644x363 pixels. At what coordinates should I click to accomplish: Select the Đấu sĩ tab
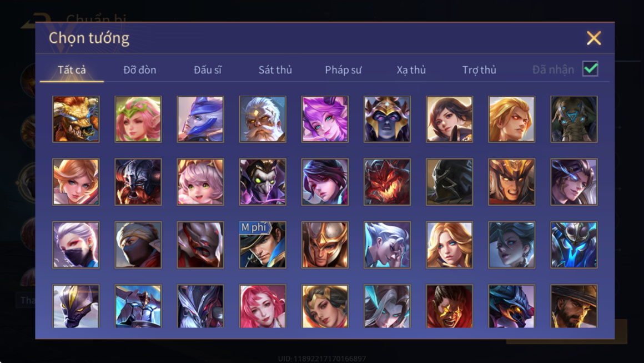pos(208,70)
